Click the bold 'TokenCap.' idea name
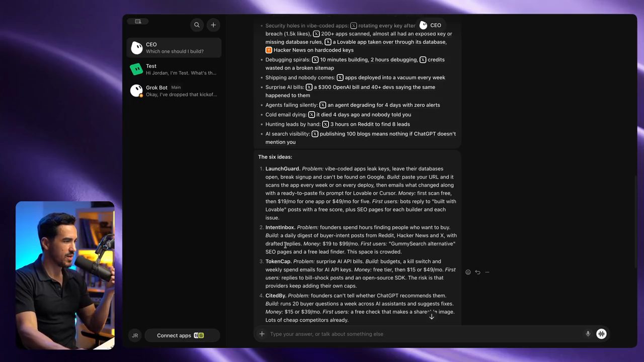 [279, 261]
